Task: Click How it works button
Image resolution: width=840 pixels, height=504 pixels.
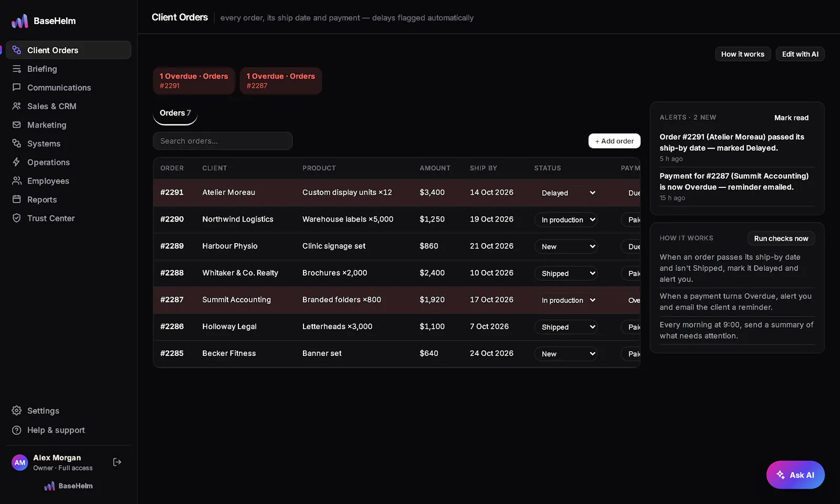Action: click(x=743, y=54)
